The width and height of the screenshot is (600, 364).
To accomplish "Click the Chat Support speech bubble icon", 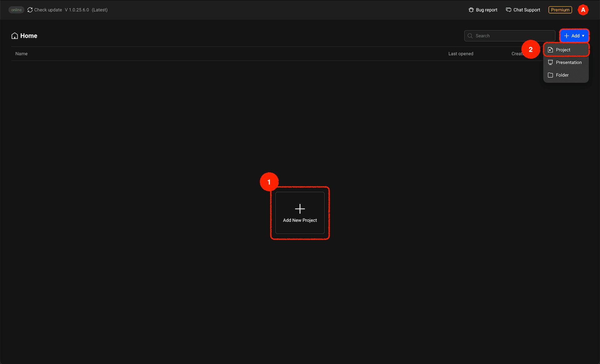I will (508, 10).
